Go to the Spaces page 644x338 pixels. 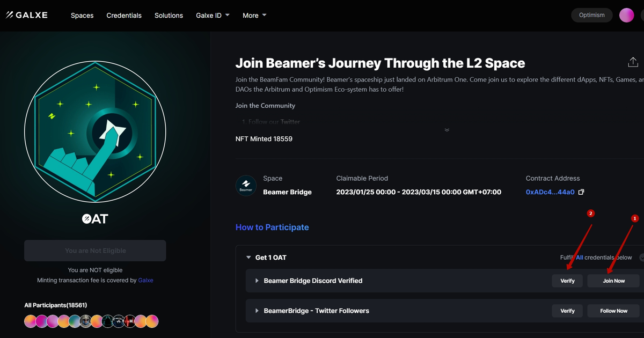(x=82, y=15)
